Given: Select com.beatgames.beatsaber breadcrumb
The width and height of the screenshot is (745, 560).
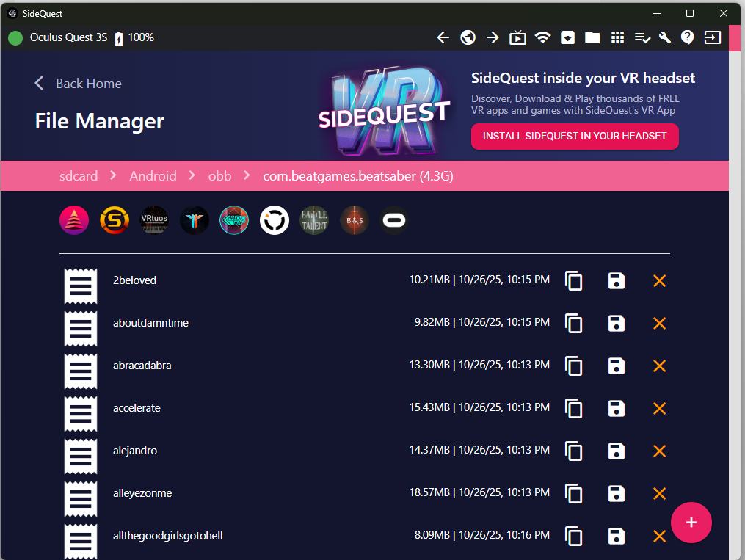Looking at the screenshot, I should pos(358,176).
